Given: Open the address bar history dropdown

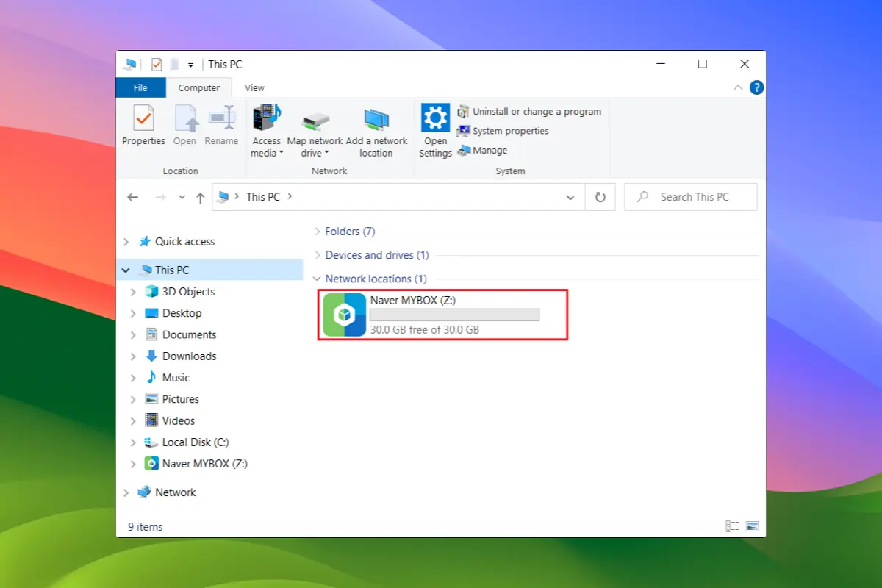Looking at the screenshot, I should [x=570, y=197].
